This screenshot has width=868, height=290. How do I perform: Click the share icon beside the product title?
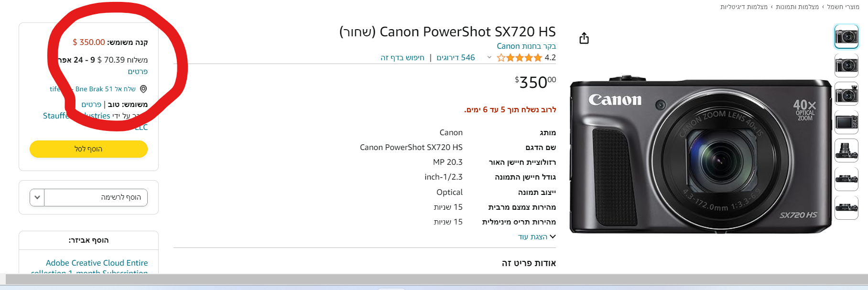coord(584,38)
